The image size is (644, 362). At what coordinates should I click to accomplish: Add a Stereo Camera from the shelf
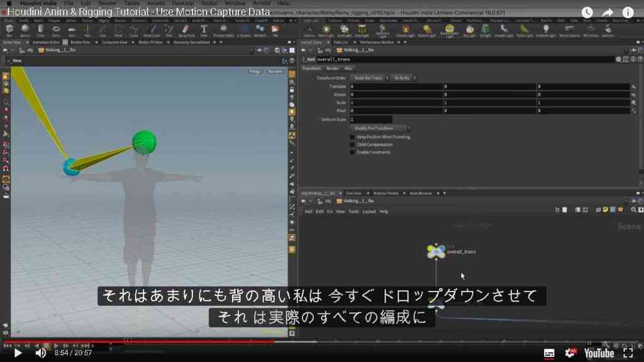pos(569,30)
